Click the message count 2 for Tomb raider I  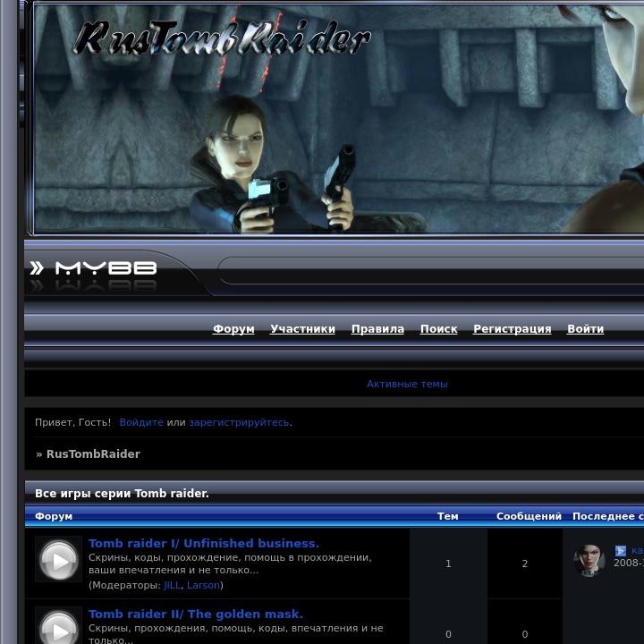point(524,563)
